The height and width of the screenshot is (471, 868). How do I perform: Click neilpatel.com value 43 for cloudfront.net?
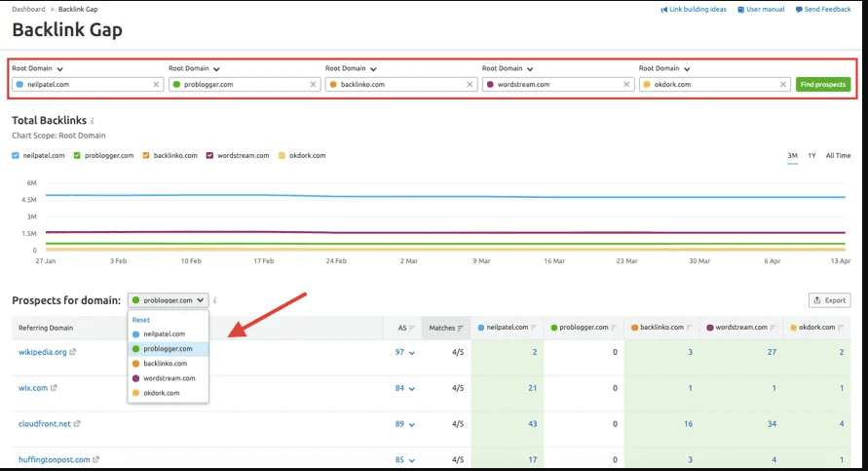[x=533, y=424]
